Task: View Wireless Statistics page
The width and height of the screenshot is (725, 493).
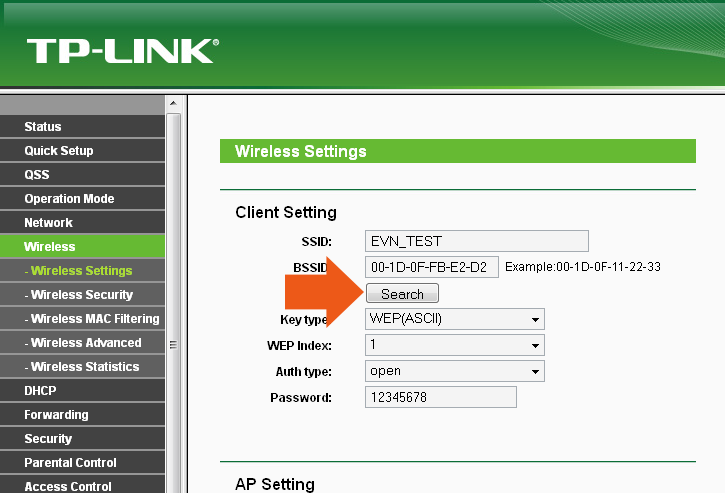Action: [82, 367]
